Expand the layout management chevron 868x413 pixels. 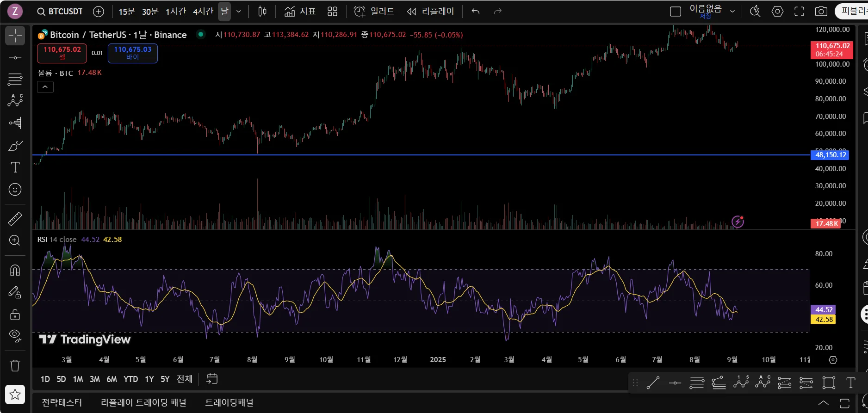click(732, 12)
